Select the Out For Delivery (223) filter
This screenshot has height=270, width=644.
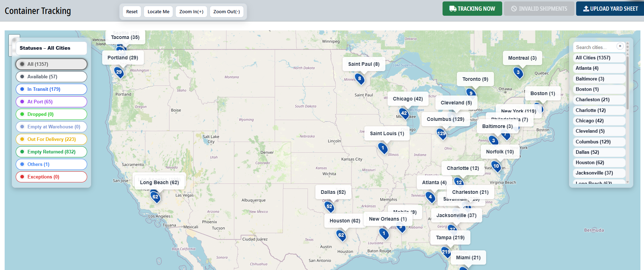click(x=51, y=139)
